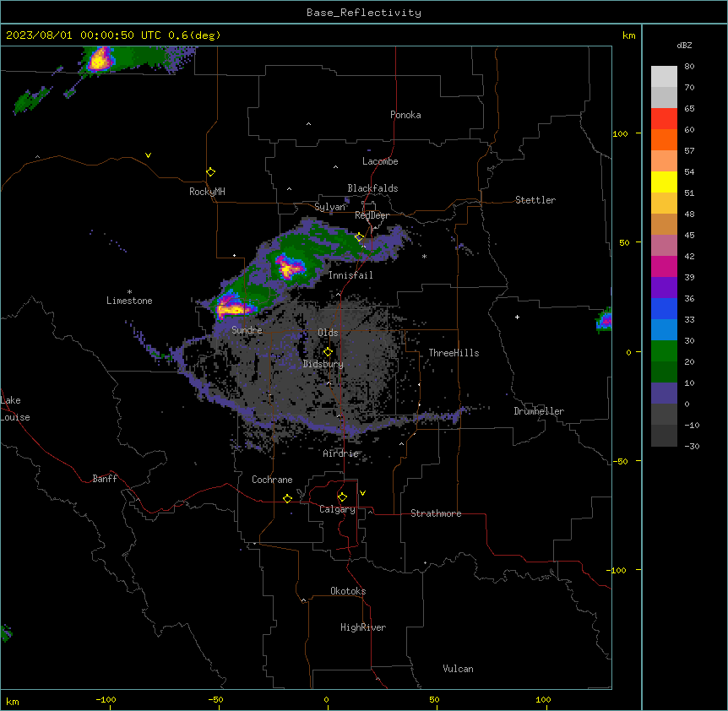
Task: Click the intense storm cell at top-left corner
Action: point(100,59)
